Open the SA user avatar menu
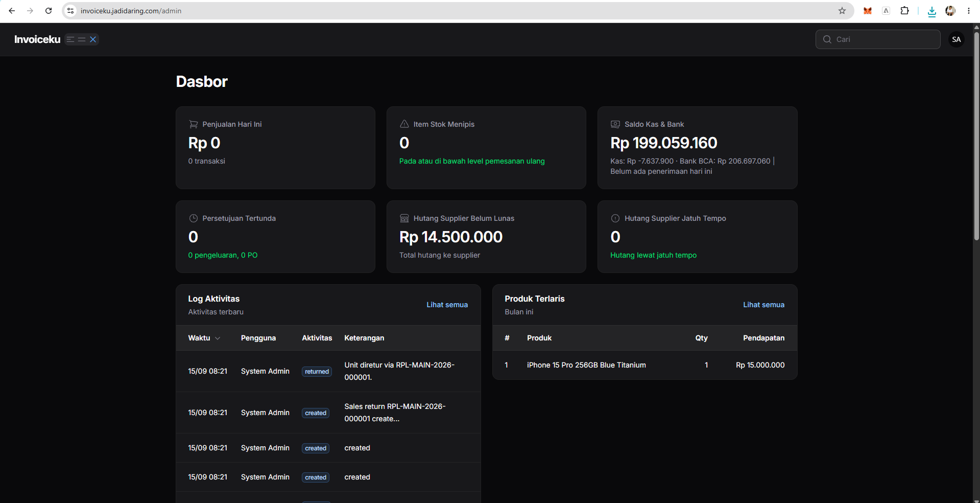 [957, 39]
